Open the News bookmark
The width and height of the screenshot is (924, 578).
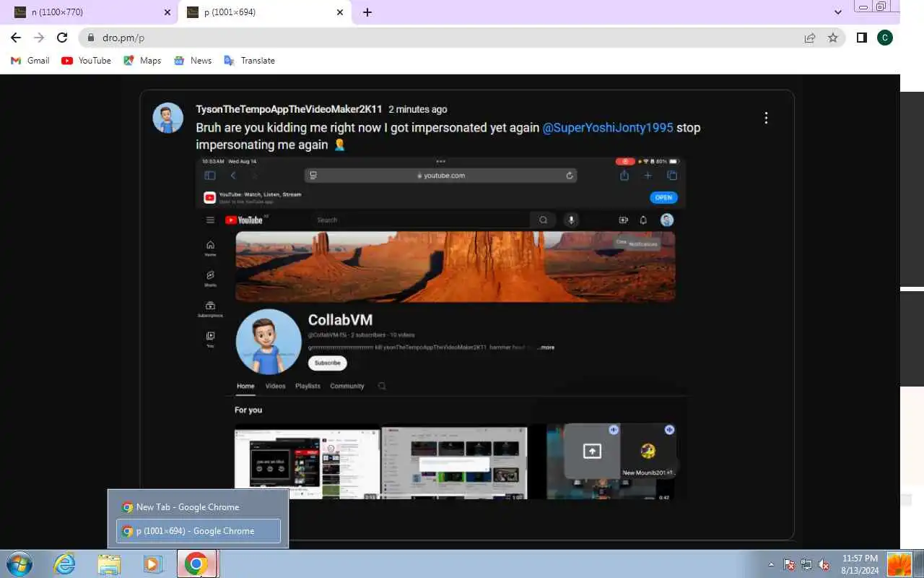pos(193,61)
